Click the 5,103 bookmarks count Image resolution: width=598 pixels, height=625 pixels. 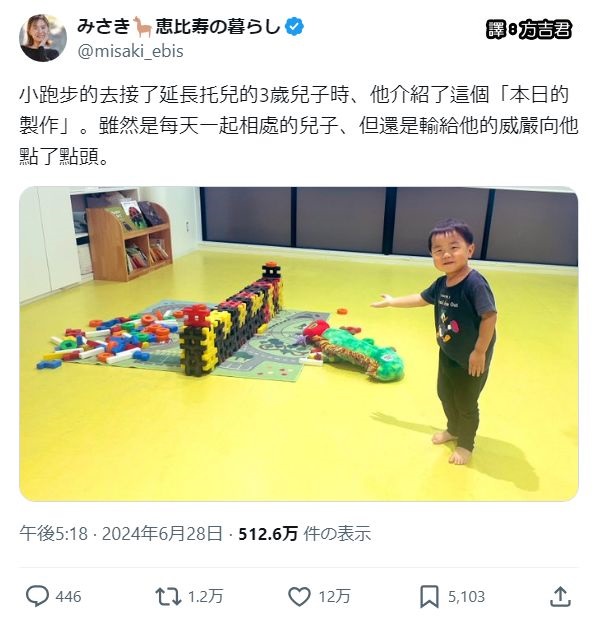(466, 597)
